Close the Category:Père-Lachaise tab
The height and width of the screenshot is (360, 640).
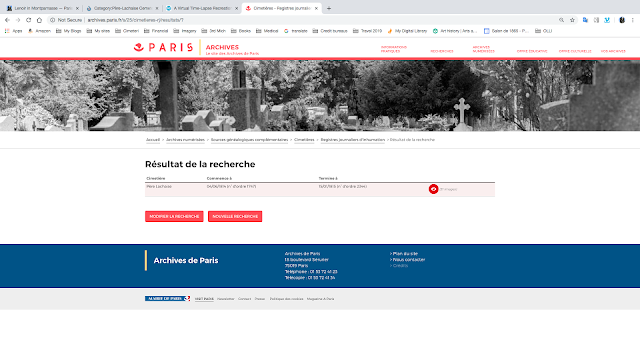157,8
